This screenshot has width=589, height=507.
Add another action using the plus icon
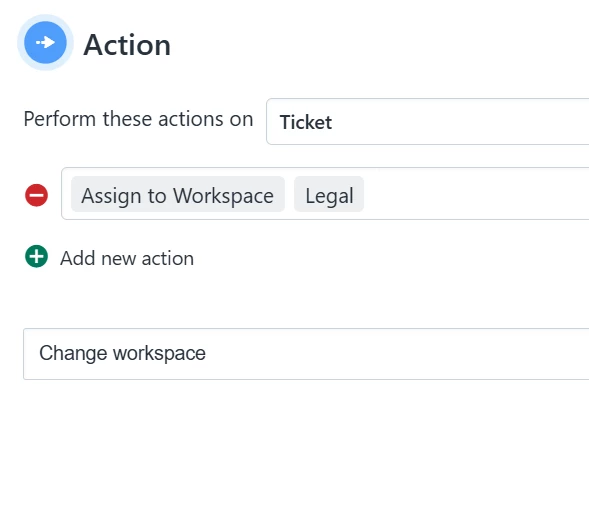pos(36,257)
